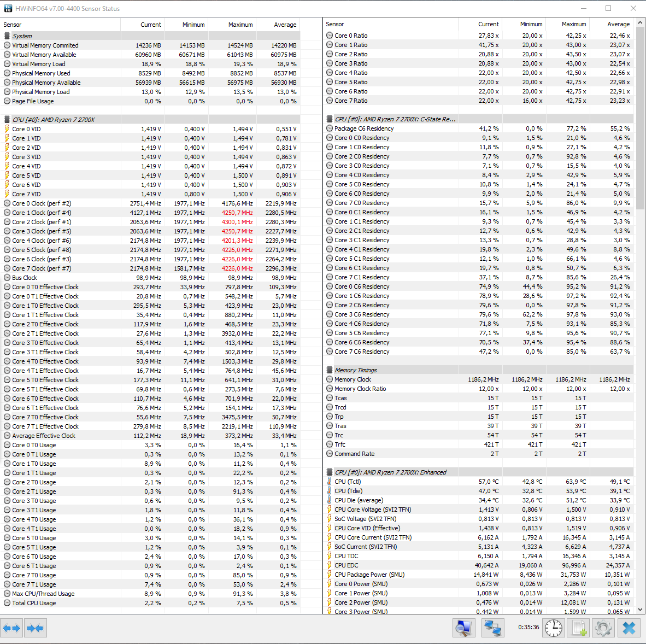Click the System group chip icon
Viewport: 646px width, 644px height.
pos(7,36)
